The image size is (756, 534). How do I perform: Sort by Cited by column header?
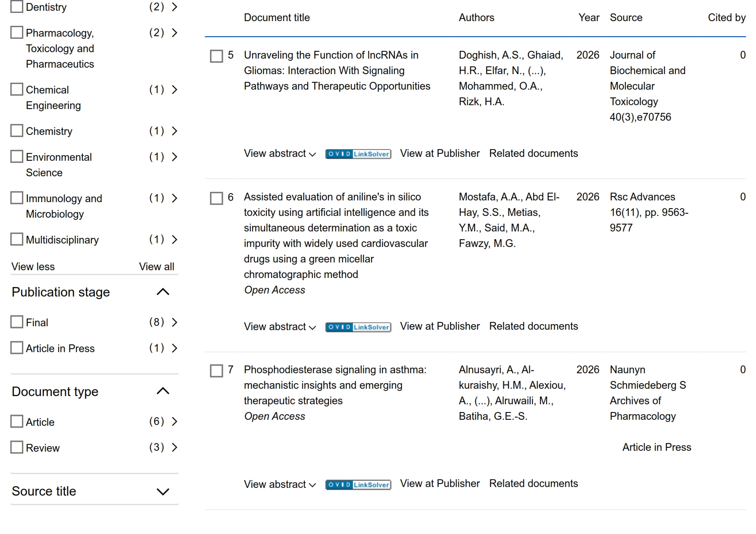point(726,18)
